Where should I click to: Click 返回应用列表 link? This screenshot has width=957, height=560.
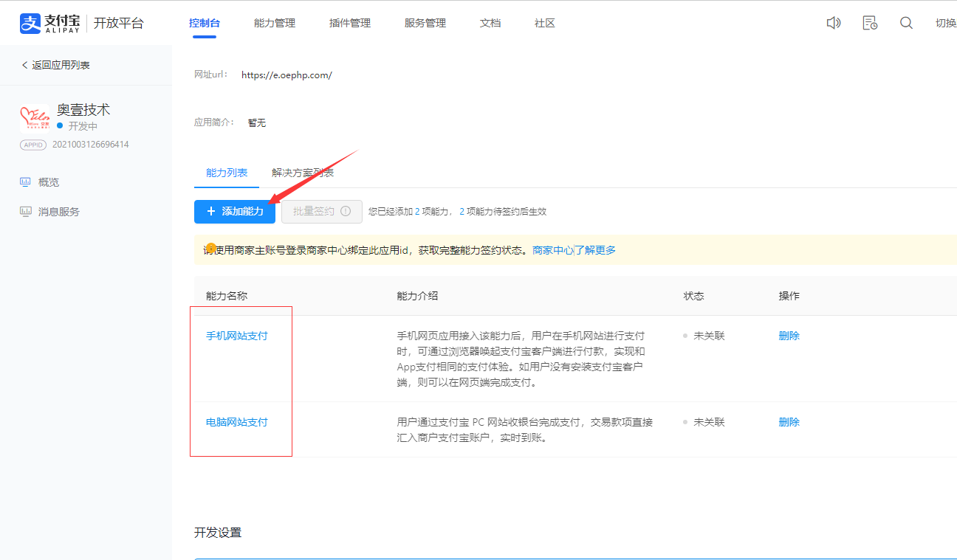pos(61,65)
